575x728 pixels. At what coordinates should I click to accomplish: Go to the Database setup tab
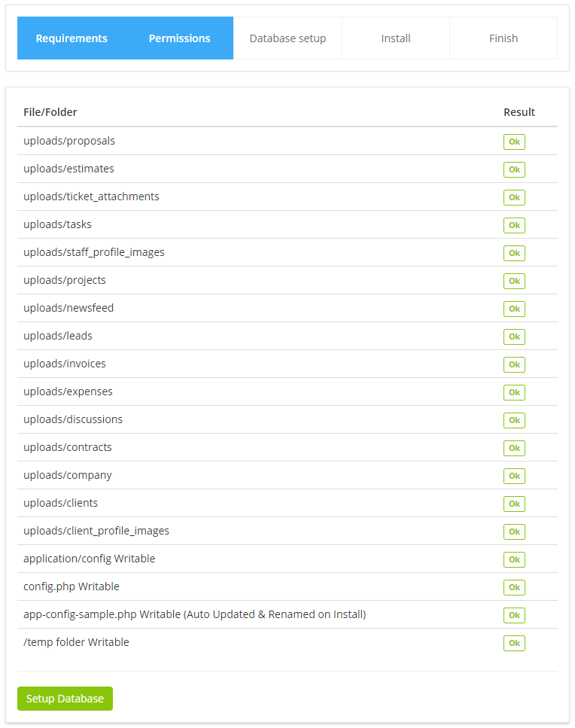(287, 38)
